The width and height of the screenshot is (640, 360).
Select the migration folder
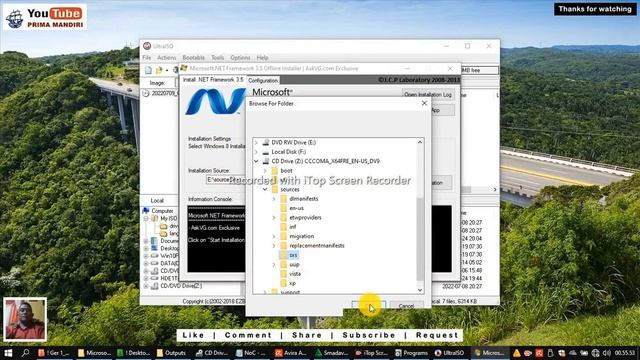pos(302,236)
